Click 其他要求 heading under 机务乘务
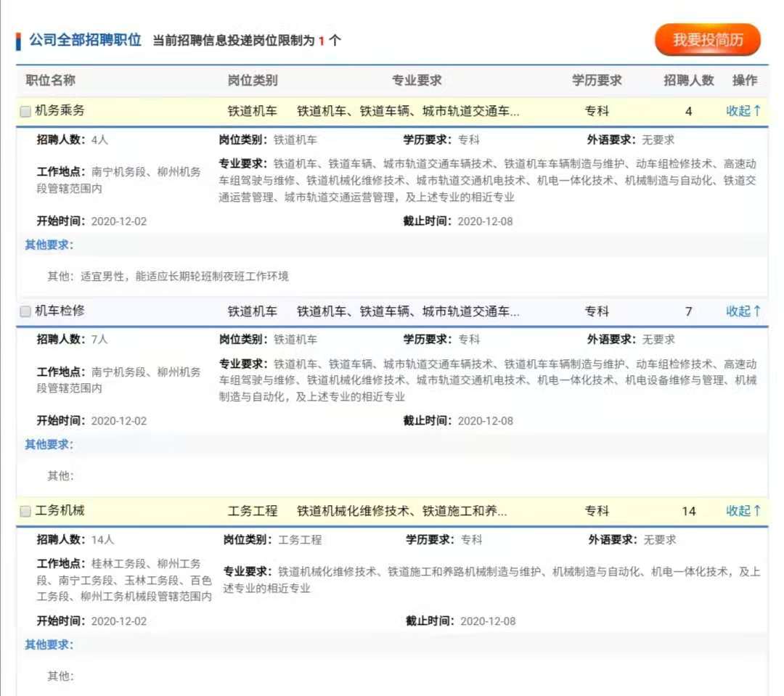 (49, 245)
